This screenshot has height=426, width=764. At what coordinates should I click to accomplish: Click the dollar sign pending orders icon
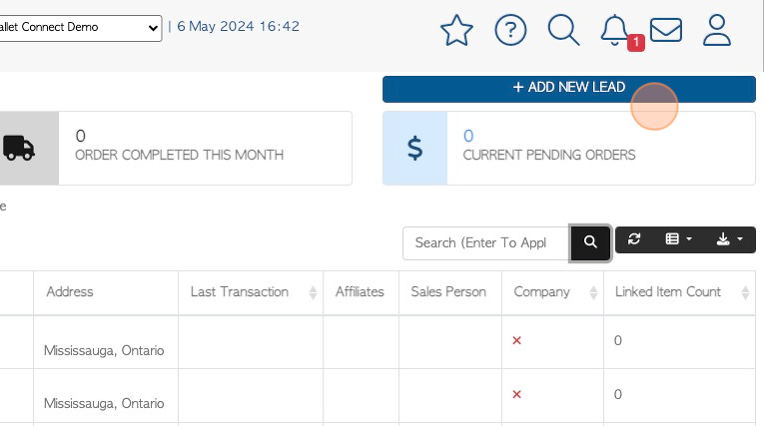415,148
